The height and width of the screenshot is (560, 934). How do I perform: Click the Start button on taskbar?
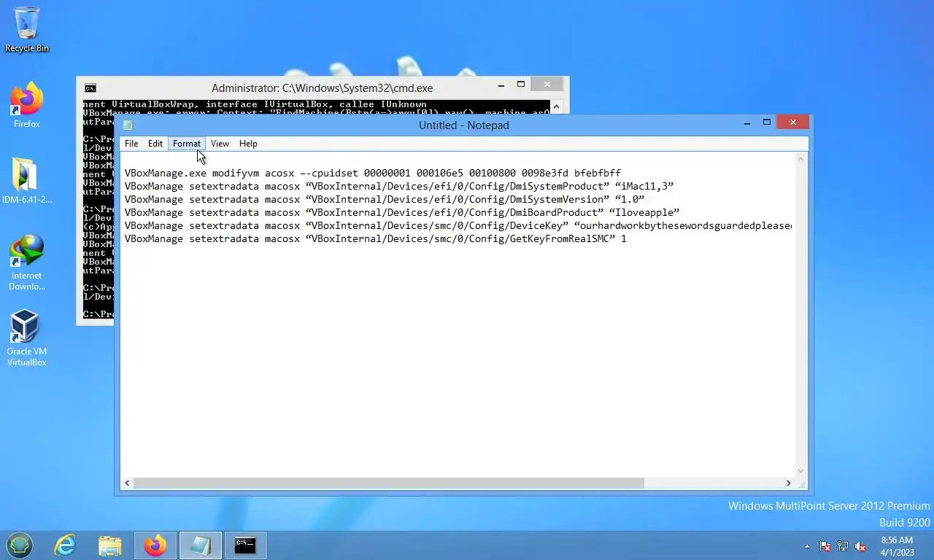tap(20, 545)
